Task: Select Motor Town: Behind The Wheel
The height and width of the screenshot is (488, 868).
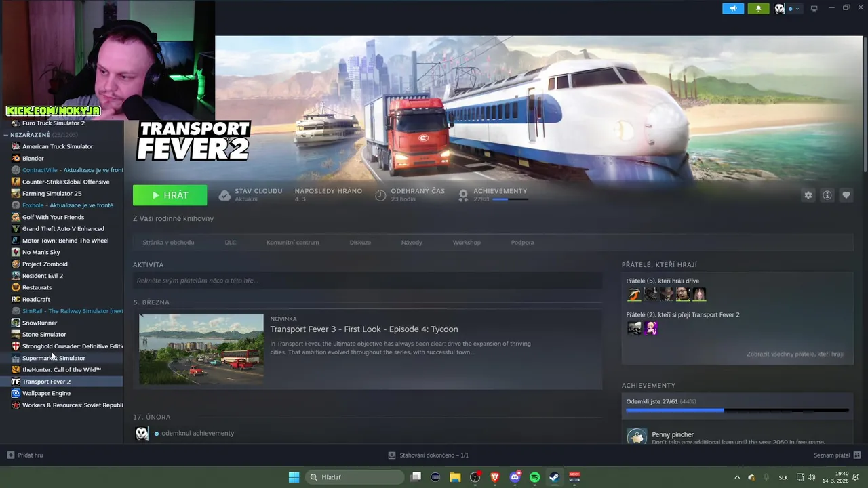Action: pos(65,241)
